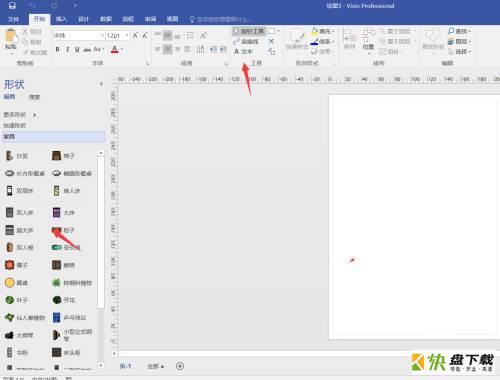
Task: Open the Line 线条 dropdown
Action: [323, 41]
